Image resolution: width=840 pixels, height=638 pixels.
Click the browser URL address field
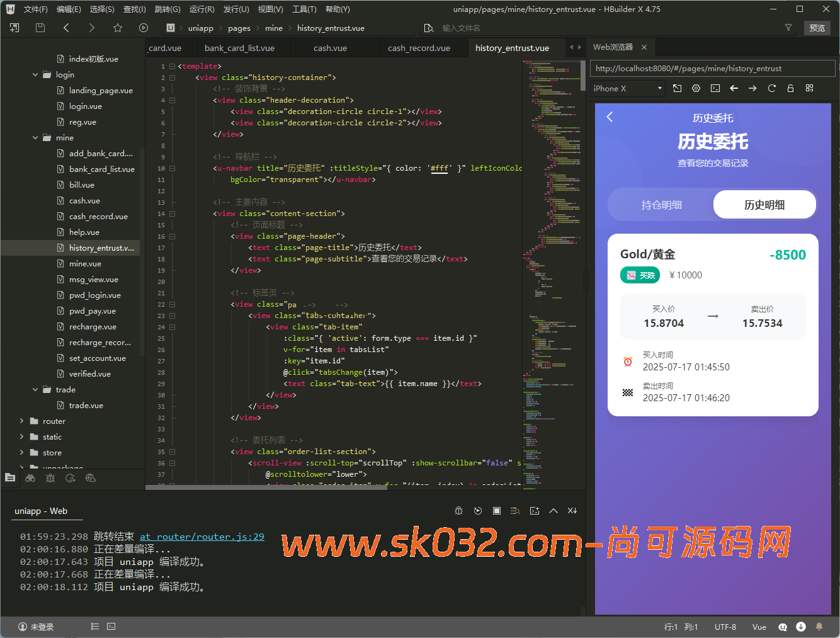point(712,69)
